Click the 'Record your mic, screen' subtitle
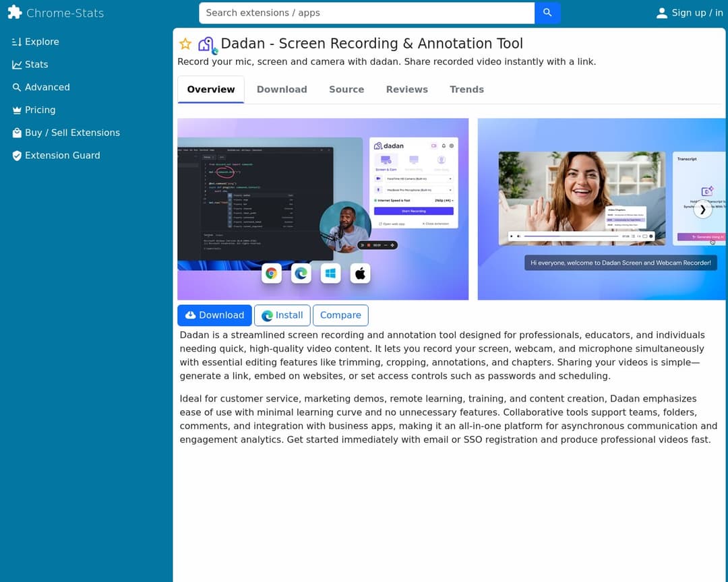 pos(387,62)
